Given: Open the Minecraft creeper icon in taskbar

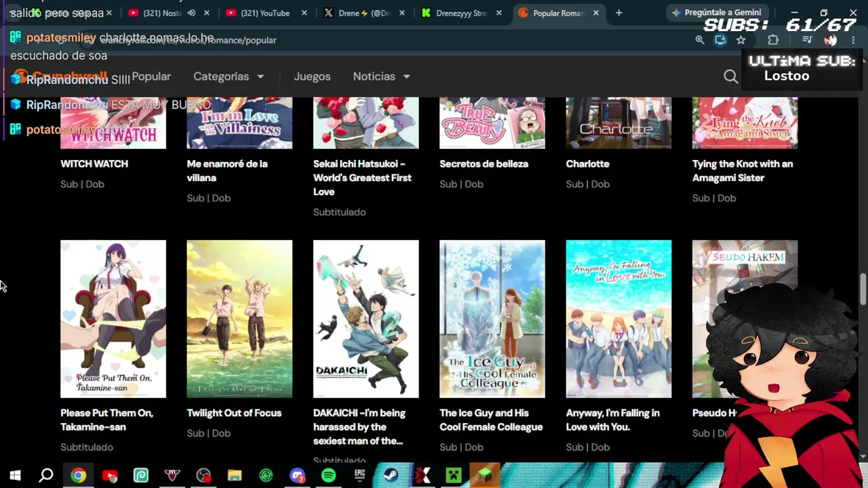Looking at the screenshot, I should coord(453,476).
